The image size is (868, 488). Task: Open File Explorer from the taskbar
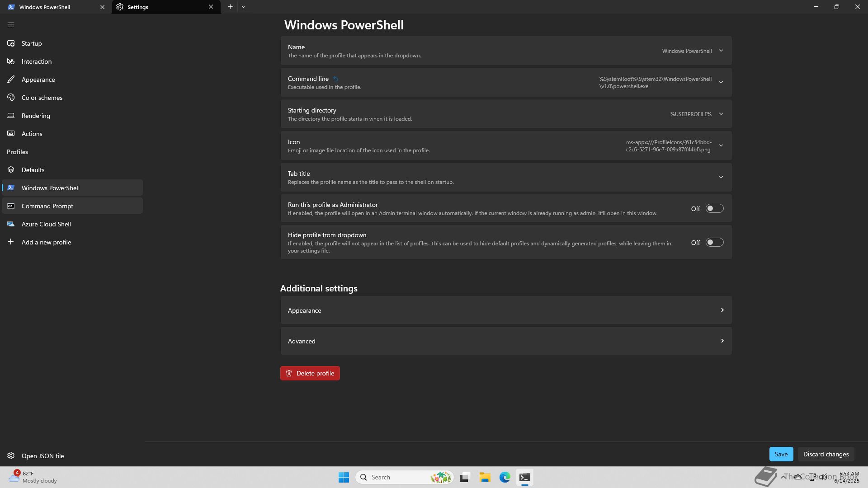coord(485,477)
